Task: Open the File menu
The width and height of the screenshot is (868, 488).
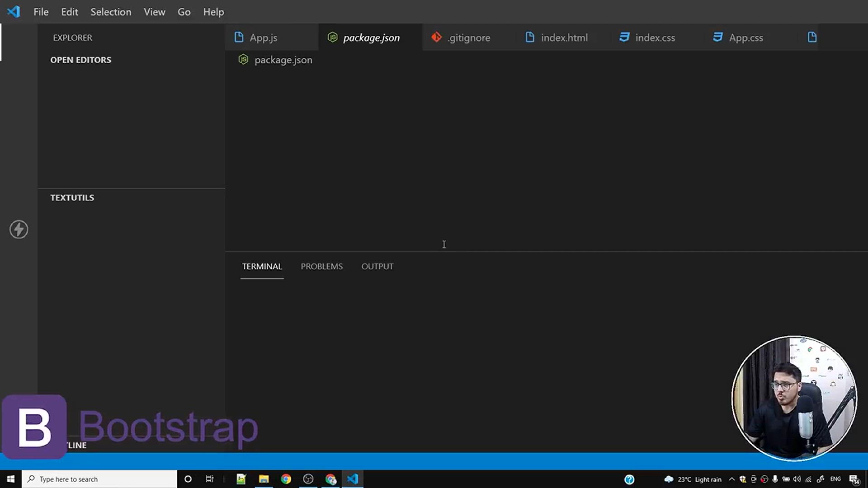Action: [41, 12]
